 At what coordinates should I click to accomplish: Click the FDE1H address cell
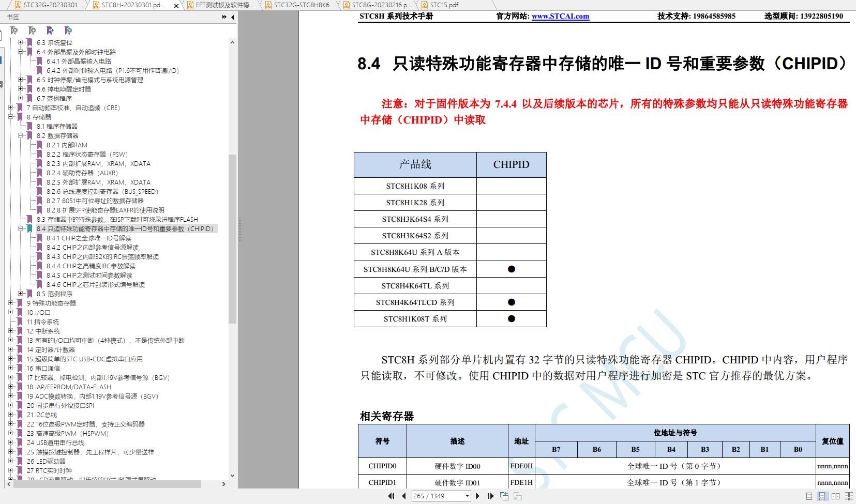[x=521, y=482]
